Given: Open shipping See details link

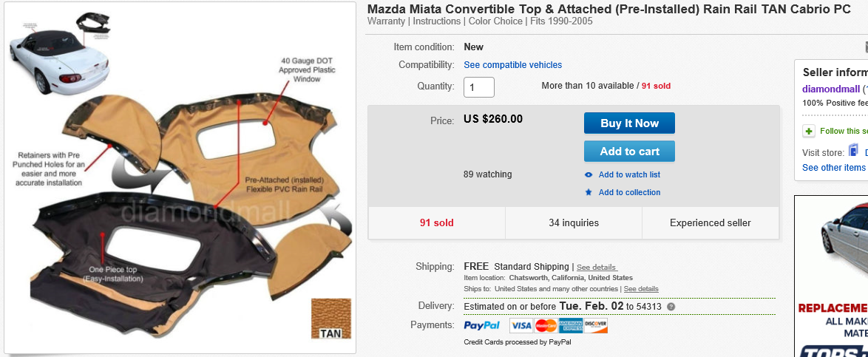Looking at the screenshot, I should click(596, 267).
